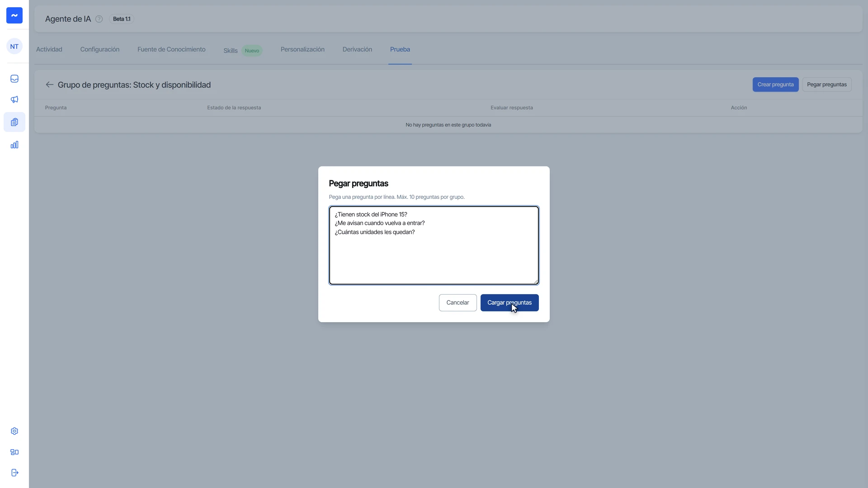The height and width of the screenshot is (488, 868).
Task: Open the analytics bar chart icon
Action: pyautogui.click(x=14, y=145)
